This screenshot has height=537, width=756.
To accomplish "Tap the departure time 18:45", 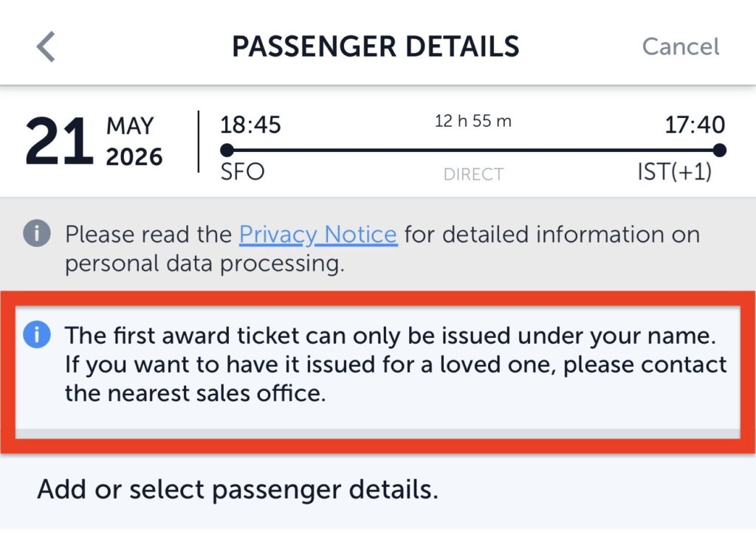I will click(x=250, y=125).
